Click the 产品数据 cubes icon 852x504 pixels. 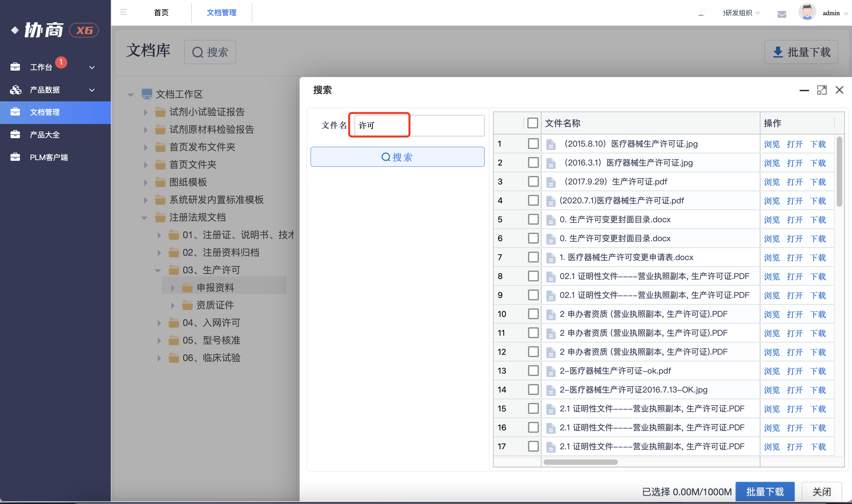pos(15,90)
